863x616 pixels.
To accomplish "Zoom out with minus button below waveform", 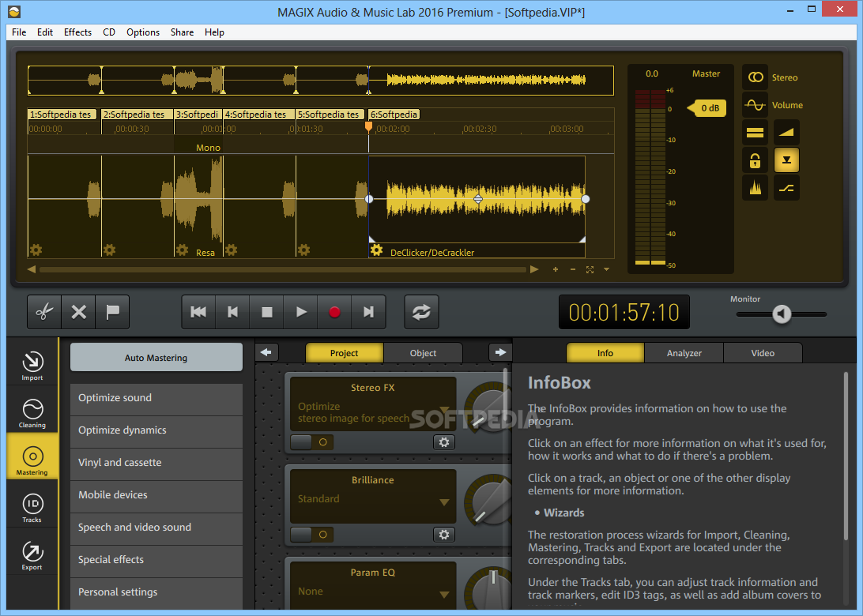I will 573,269.
